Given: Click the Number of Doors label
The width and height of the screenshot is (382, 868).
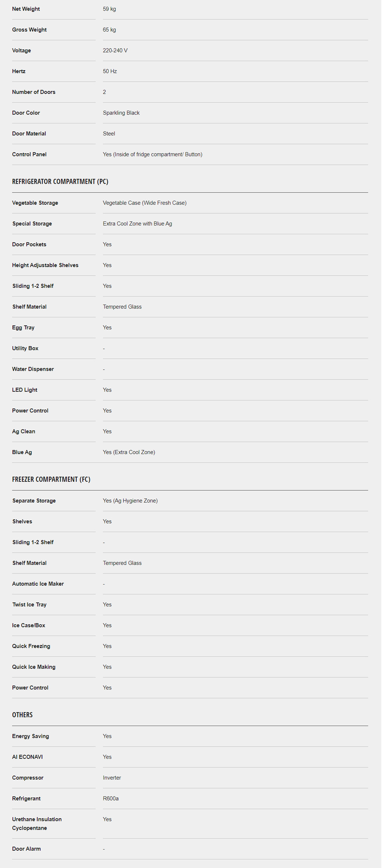Looking at the screenshot, I should [34, 92].
